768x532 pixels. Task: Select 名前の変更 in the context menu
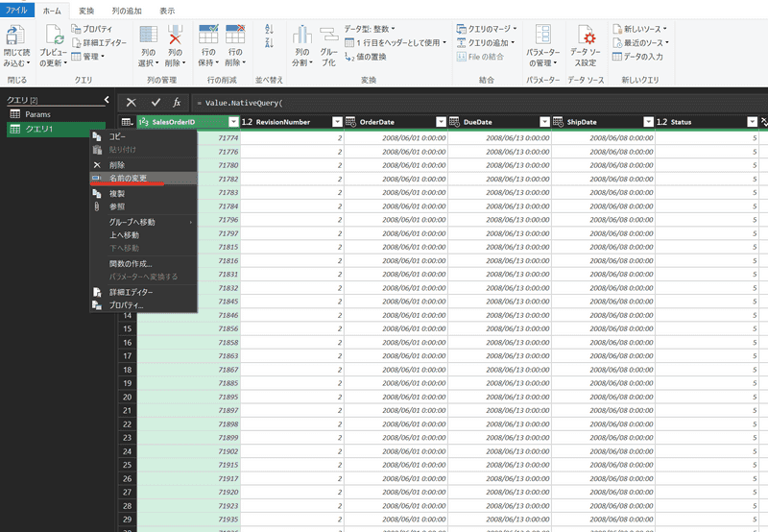(130, 178)
